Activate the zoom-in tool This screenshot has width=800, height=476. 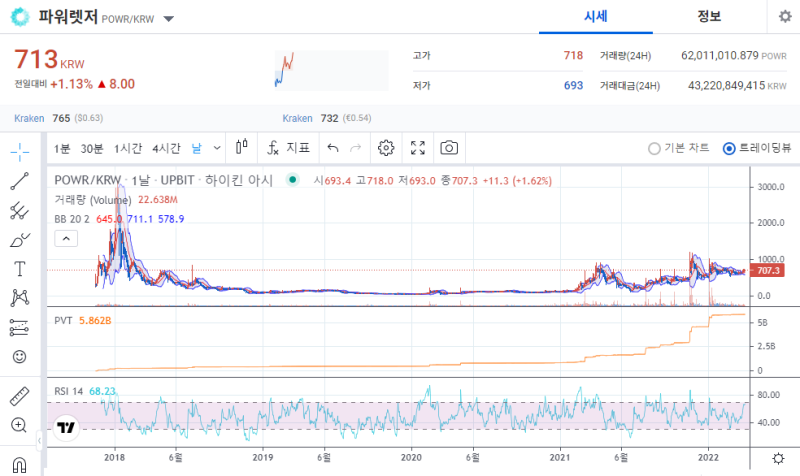(19, 425)
